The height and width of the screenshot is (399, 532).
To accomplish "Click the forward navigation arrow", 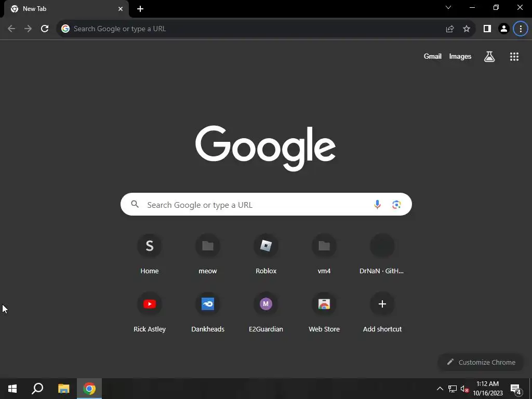I will click(x=28, y=29).
